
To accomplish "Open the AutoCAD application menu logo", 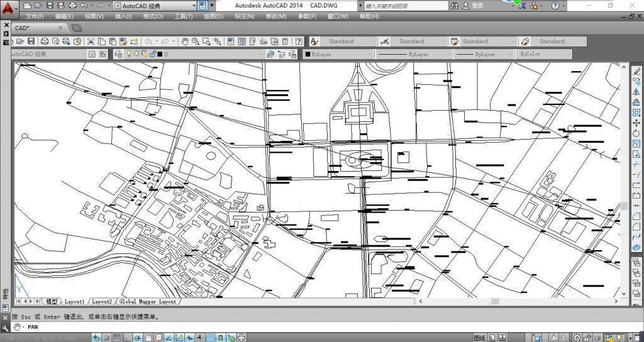I will pyautogui.click(x=8, y=8).
